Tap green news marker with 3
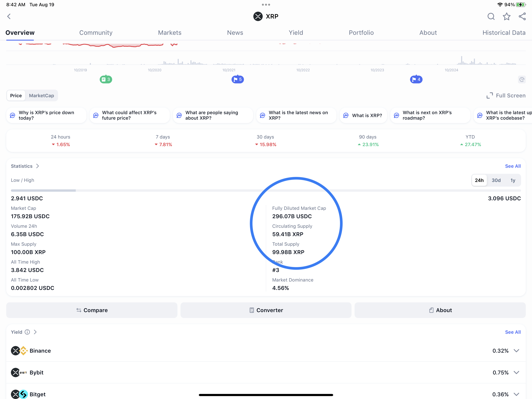The width and height of the screenshot is (532, 399). click(106, 79)
